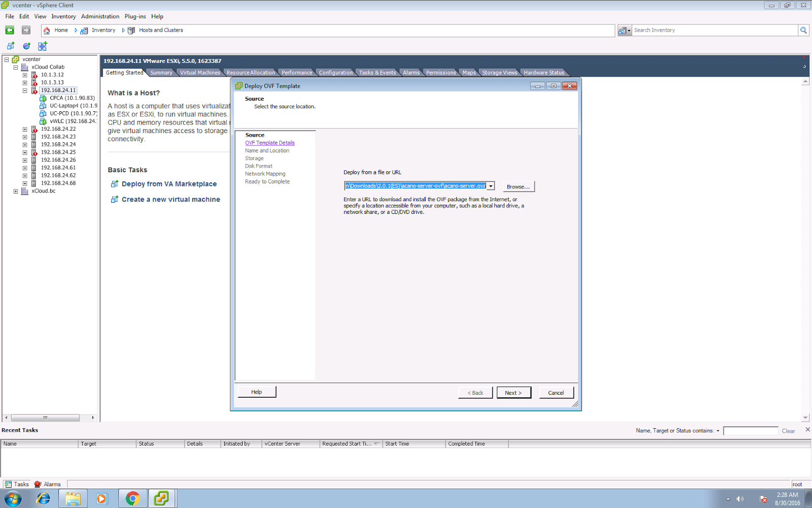Click the Deploy from VA Marketplace link
812x508 pixels.
click(x=169, y=184)
